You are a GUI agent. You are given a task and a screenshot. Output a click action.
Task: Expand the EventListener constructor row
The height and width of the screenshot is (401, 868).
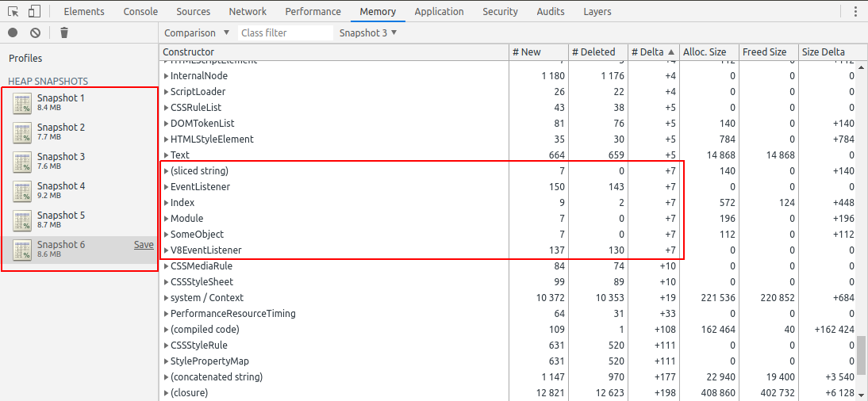(166, 187)
